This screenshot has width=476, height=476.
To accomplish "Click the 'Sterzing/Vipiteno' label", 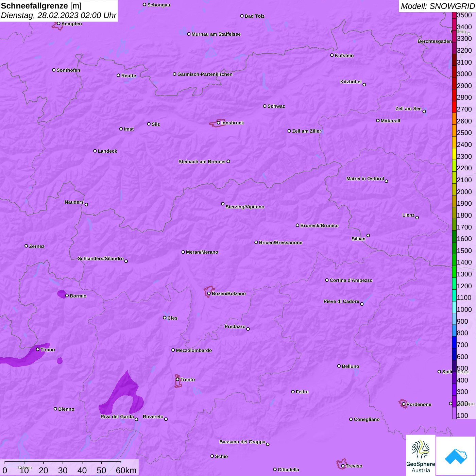I will [245, 207].
